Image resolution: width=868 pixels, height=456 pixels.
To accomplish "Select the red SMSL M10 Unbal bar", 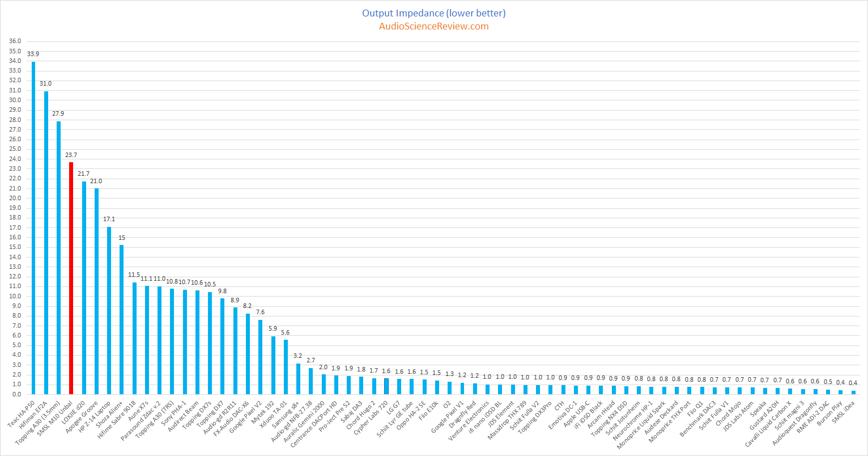I will (x=71, y=278).
